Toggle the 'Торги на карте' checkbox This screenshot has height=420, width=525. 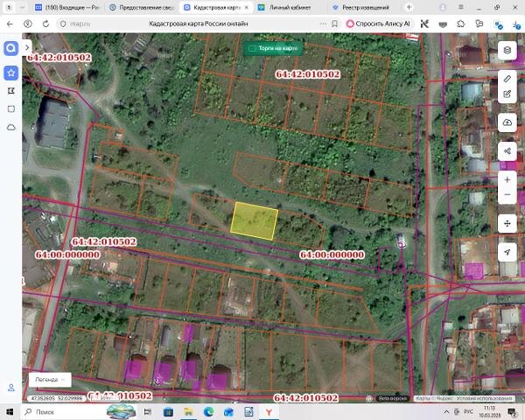[252, 49]
